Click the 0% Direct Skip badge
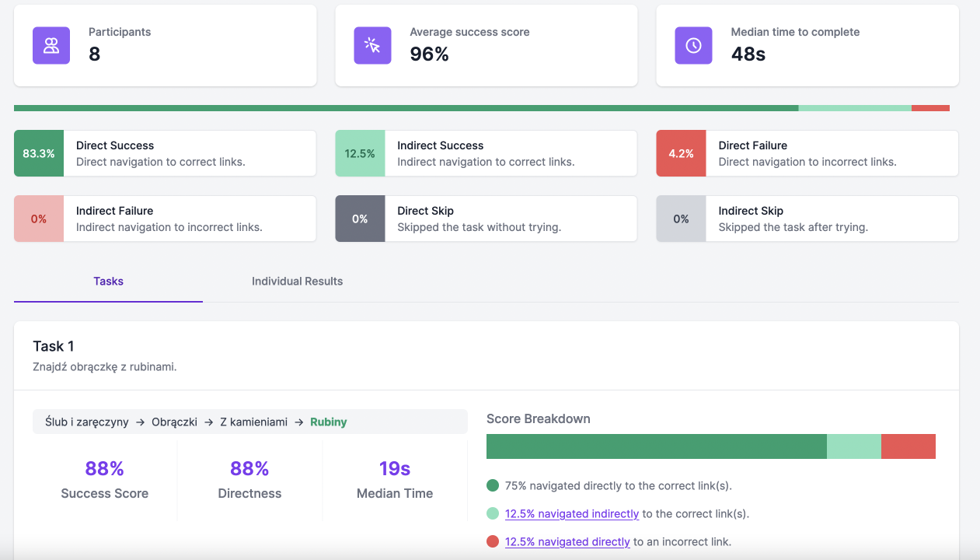Viewport: 980px width, 560px height. (360, 219)
